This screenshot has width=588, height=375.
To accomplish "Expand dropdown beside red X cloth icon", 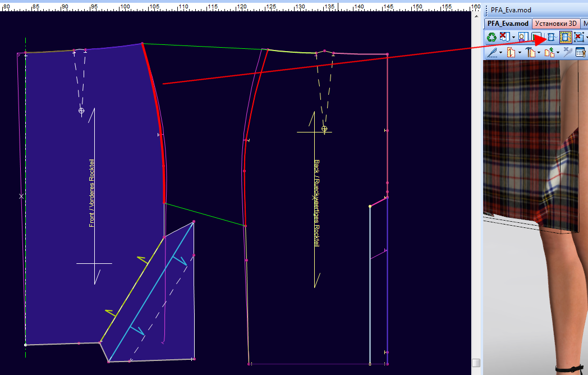I will (513, 38).
